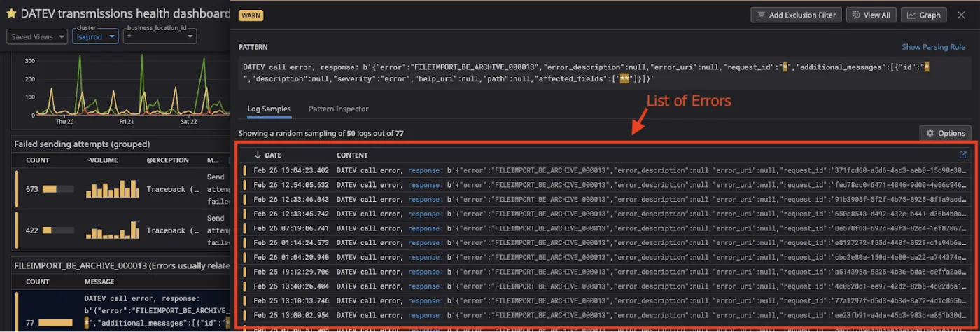Viewport: 980px width, 332px height.
Task: Click the Options gear button
Action: click(x=944, y=133)
